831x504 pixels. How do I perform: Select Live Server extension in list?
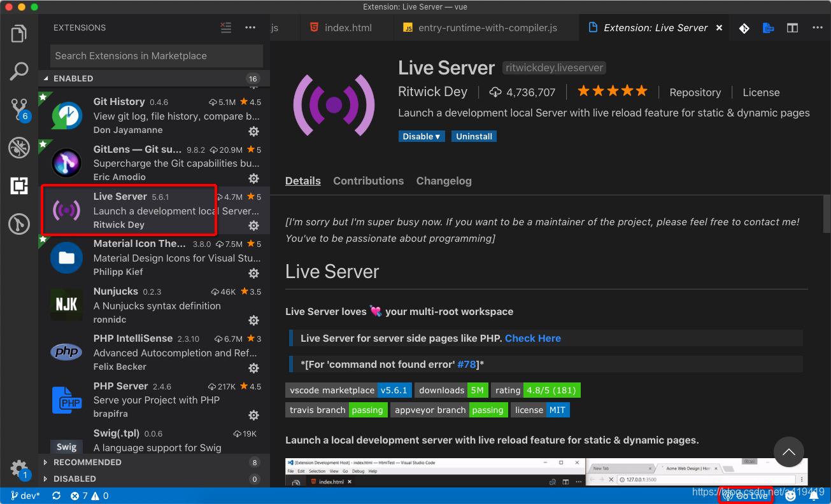154,210
